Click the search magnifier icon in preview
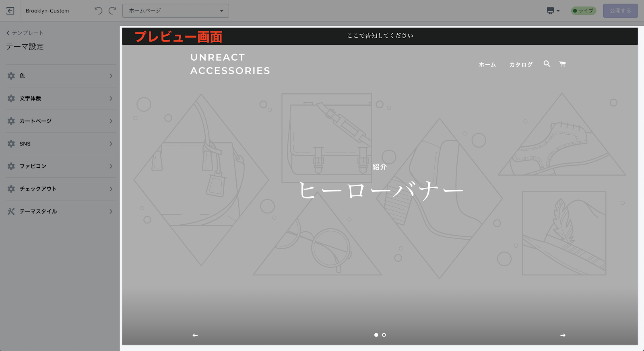The height and width of the screenshot is (351, 644). 547,64
